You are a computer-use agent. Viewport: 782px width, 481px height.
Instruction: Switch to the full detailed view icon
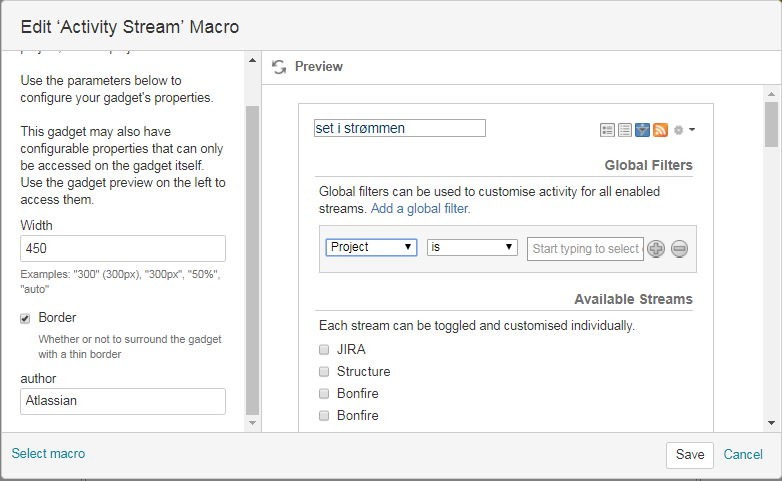607,130
